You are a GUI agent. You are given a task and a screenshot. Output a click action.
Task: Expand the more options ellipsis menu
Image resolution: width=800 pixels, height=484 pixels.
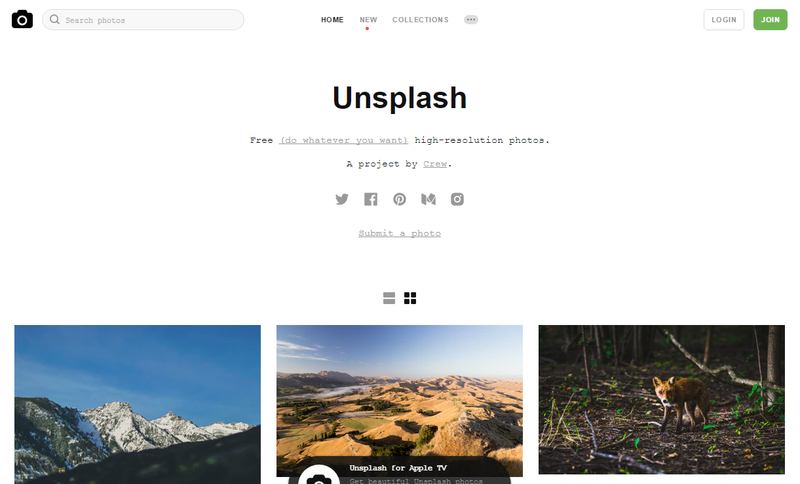pyautogui.click(x=471, y=19)
